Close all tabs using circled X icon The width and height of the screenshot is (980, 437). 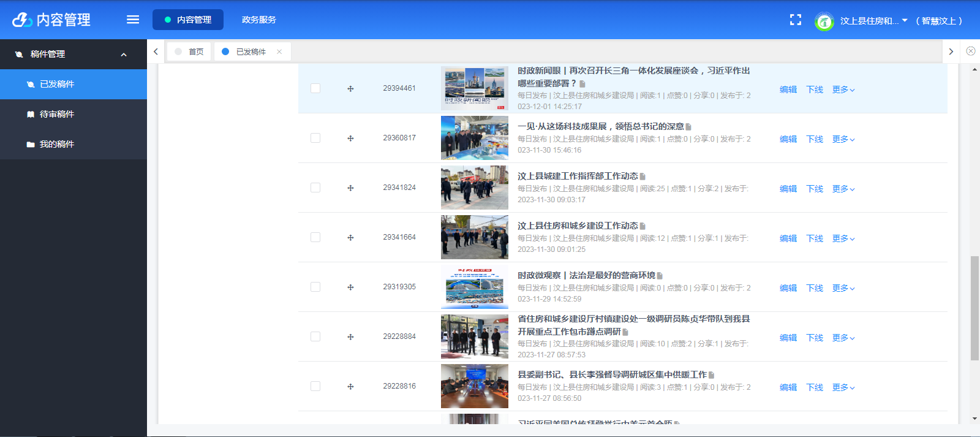point(971,51)
